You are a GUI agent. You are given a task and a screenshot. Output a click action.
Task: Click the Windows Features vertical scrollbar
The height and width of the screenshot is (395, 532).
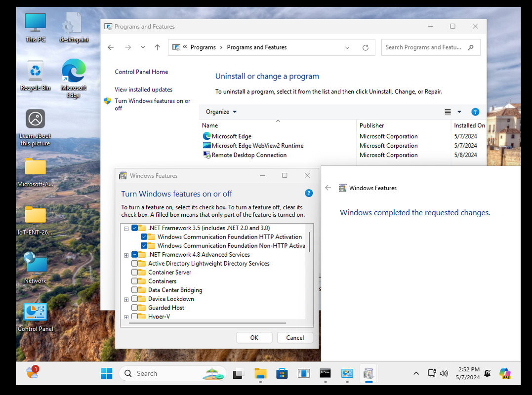[x=309, y=242]
